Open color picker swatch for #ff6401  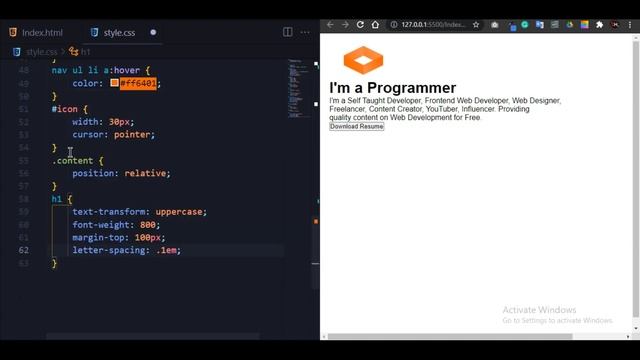[114, 83]
